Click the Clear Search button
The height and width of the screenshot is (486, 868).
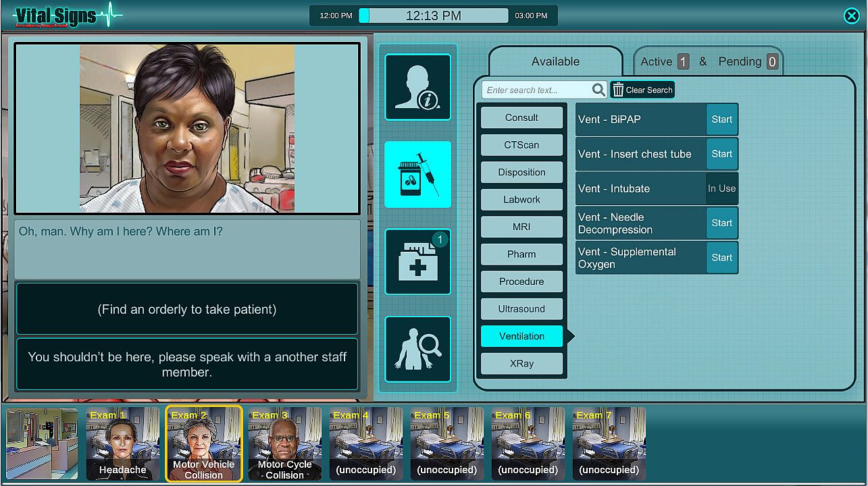click(642, 90)
